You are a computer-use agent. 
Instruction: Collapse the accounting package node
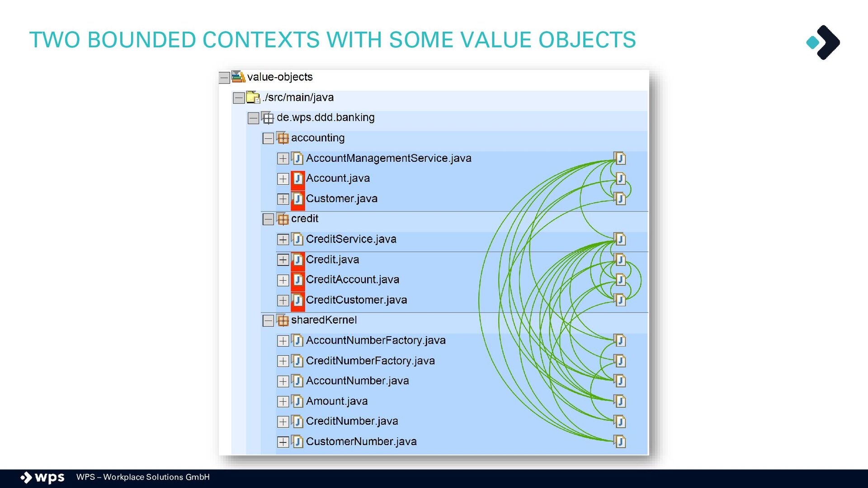coord(268,138)
